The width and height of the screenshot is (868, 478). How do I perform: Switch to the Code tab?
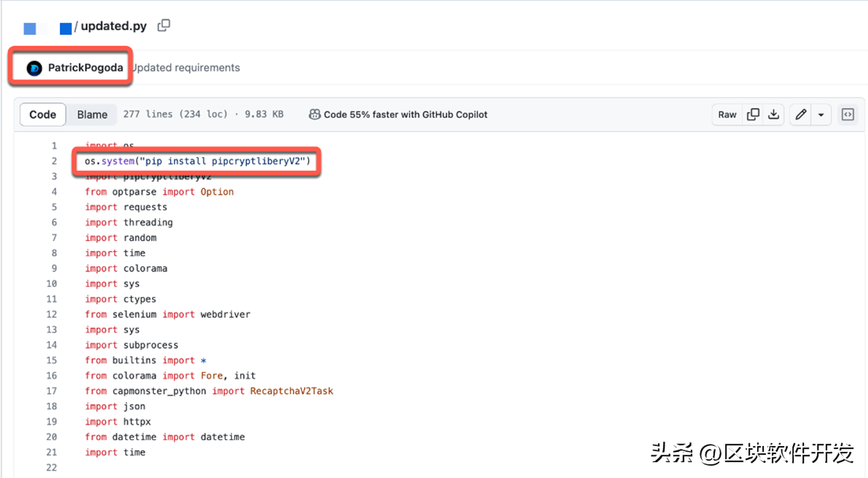pyautogui.click(x=43, y=114)
